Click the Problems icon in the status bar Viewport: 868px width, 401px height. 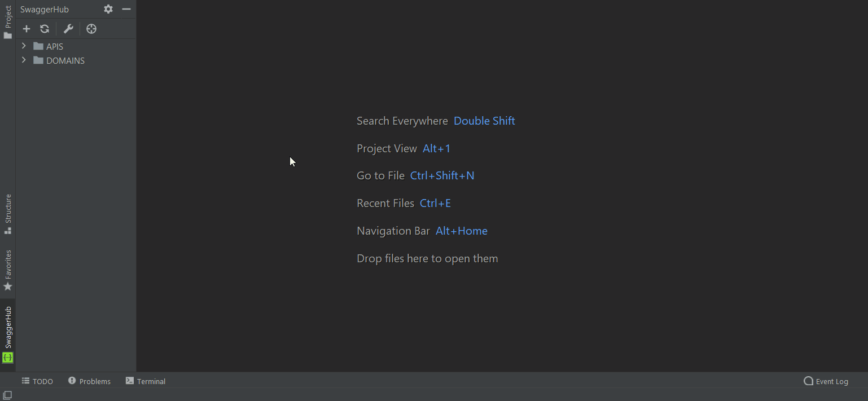[72, 381]
